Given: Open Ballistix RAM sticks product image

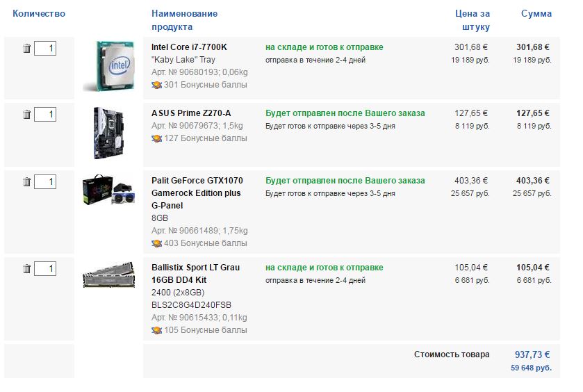Looking at the screenshot, I should [x=108, y=275].
